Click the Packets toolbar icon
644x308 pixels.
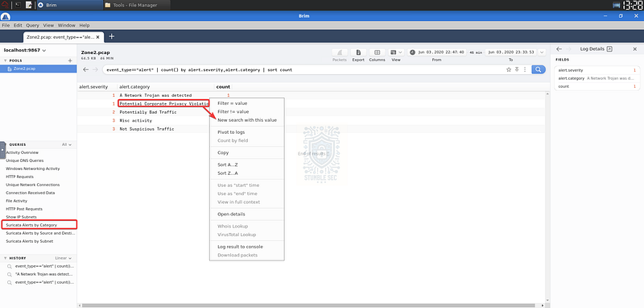point(340,52)
